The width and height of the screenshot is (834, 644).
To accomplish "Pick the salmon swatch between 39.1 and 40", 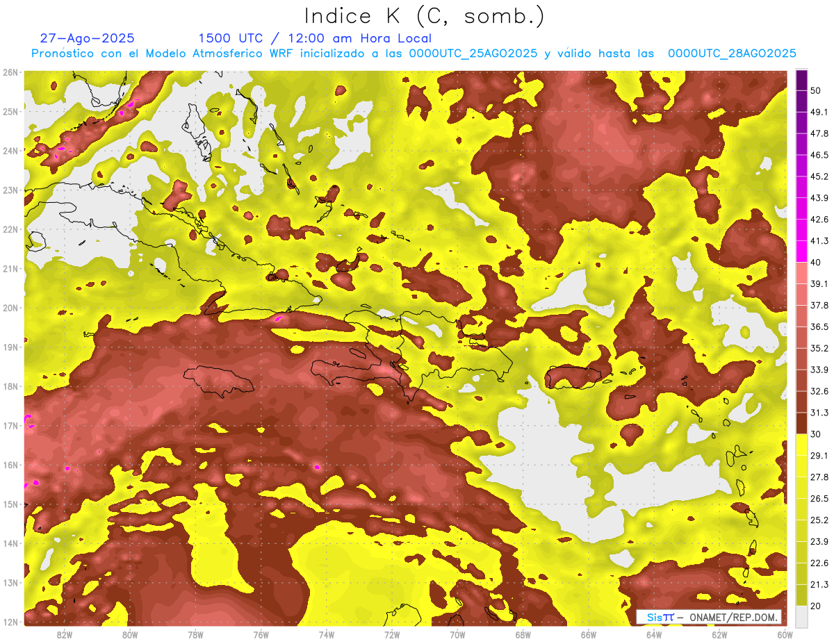I will [x=801, y=273].
